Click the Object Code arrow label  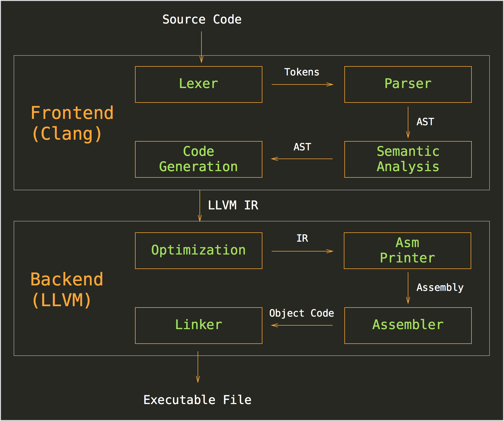tap(301, 313)
